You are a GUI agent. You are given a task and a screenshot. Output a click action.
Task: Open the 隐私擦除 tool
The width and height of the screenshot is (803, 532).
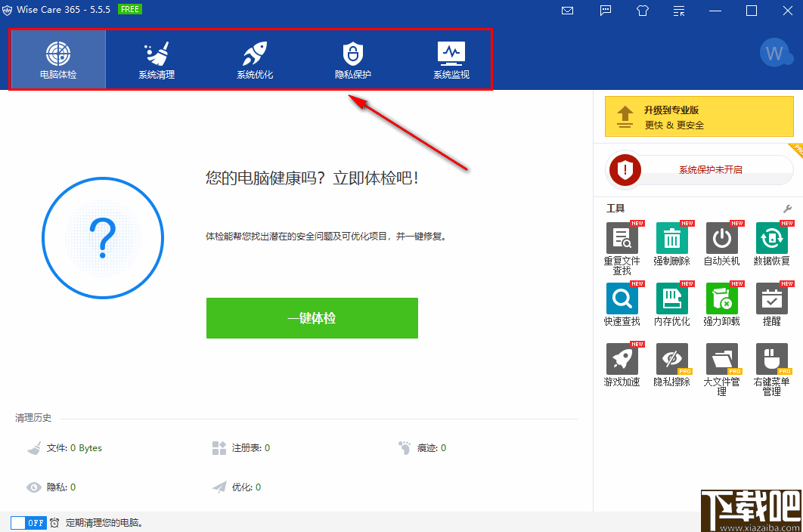click(672, 364)
